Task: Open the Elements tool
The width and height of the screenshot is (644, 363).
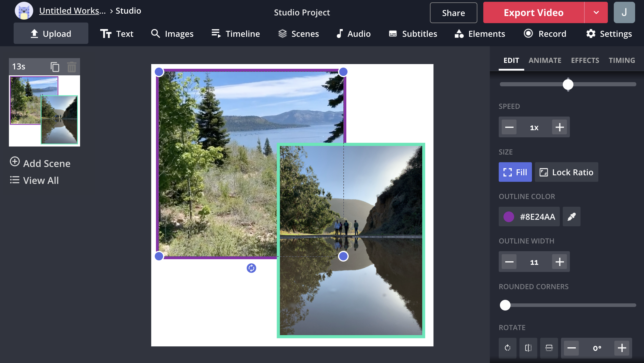Action: click(x=480, y=34)
